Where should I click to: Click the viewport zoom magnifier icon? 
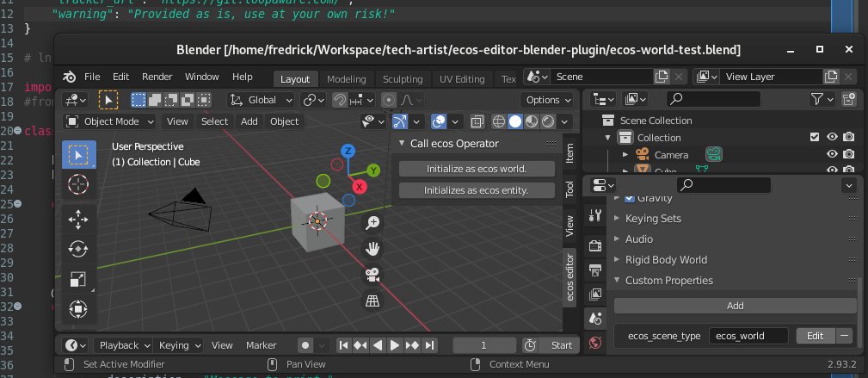[x=372, y=223]
